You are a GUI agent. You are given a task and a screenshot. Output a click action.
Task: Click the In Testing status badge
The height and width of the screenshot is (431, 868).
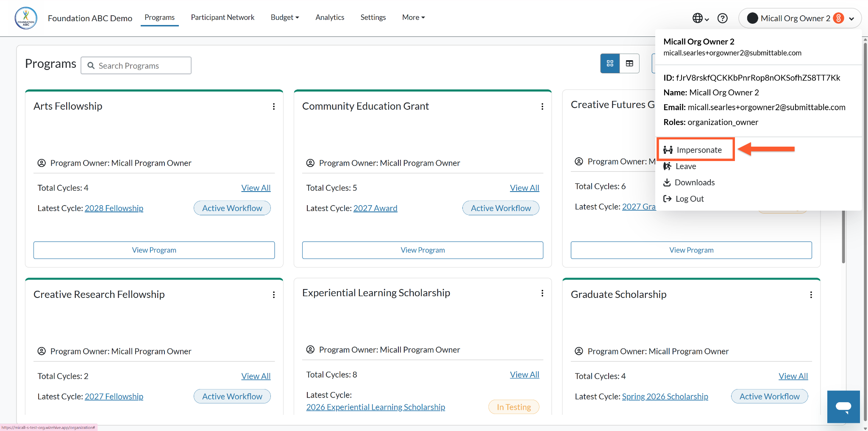click(x=514, y=407)
